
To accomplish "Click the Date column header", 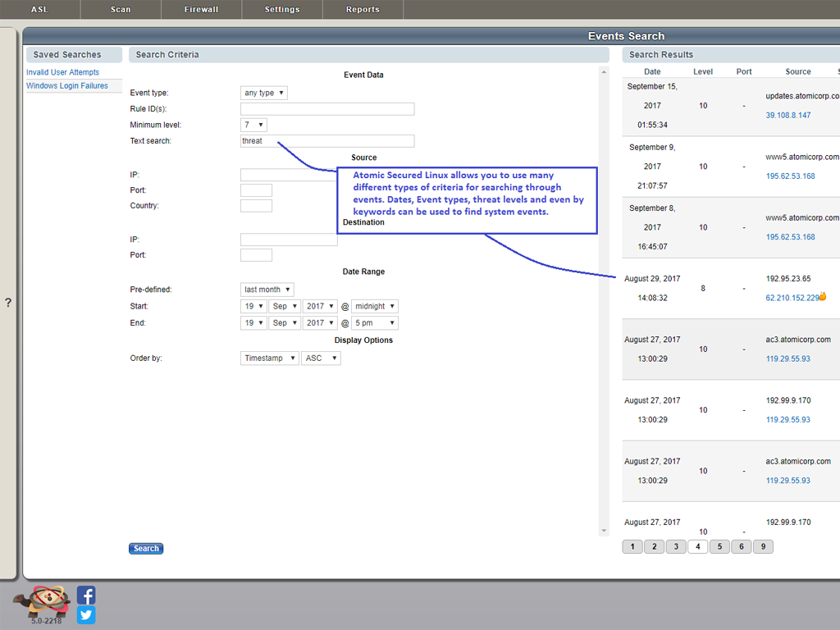I will point(652,72).
